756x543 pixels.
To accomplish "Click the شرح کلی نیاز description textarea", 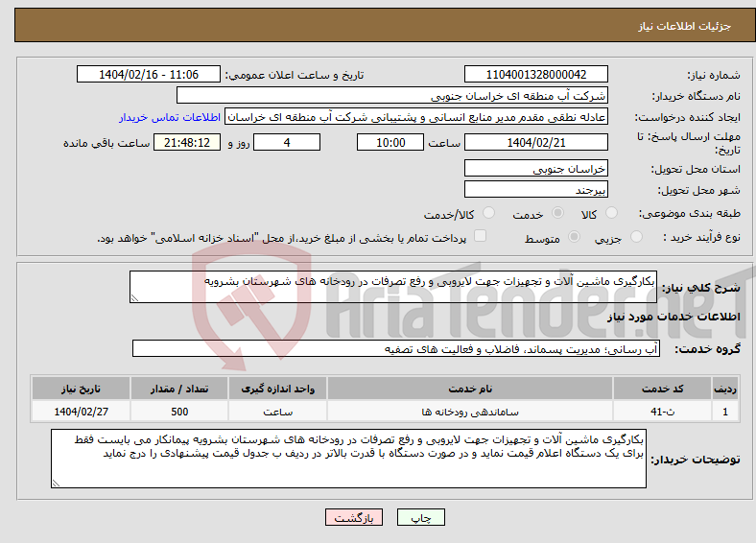I will click(393, 287).
